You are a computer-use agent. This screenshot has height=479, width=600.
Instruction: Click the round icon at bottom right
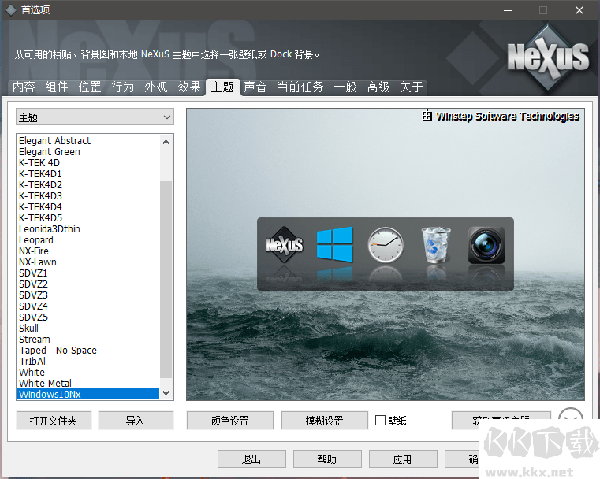click(570, 420)
